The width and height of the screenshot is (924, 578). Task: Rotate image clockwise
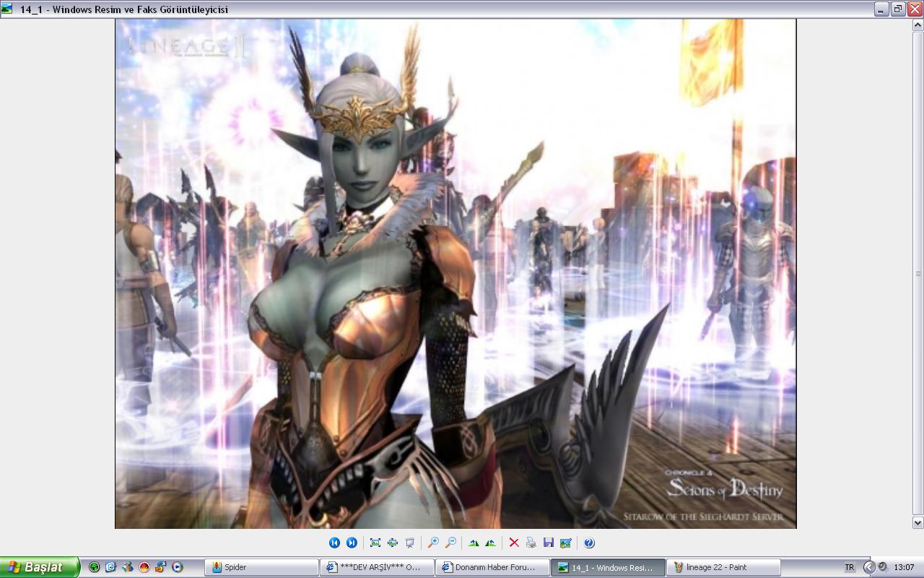pos(474,543)
